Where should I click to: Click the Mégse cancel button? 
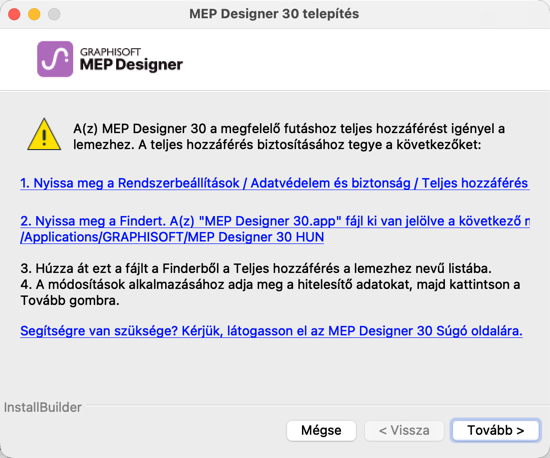pyautogui.click(x=321, y=430)
